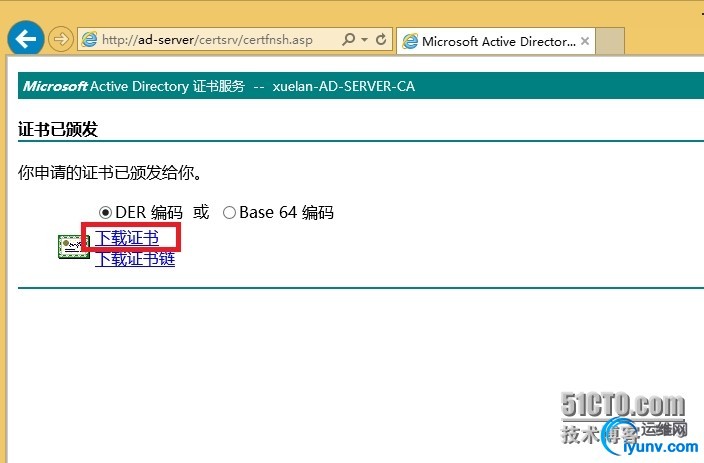Select the Microsoft Active Directory tab
The width and height of the screenshot is (704, 463).
pos(496,41)
